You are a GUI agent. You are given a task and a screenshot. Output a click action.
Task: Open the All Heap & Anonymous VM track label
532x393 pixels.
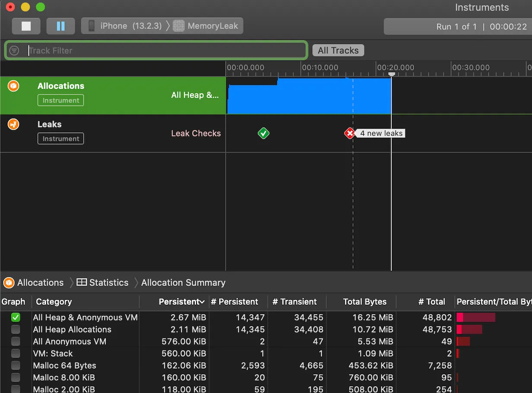click(195, 95)
